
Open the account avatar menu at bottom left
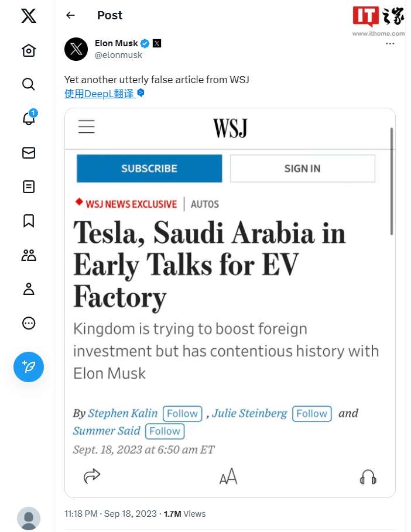point(29,519)
